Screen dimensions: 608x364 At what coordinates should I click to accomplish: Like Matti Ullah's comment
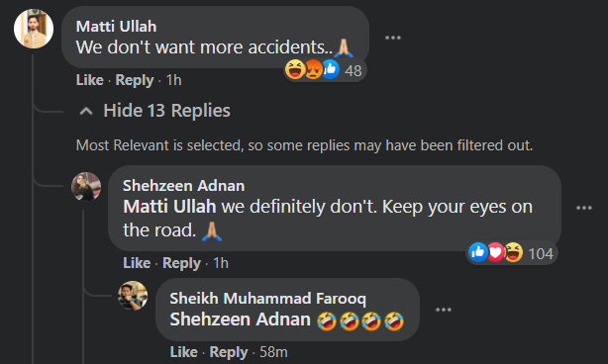[89, 80]
